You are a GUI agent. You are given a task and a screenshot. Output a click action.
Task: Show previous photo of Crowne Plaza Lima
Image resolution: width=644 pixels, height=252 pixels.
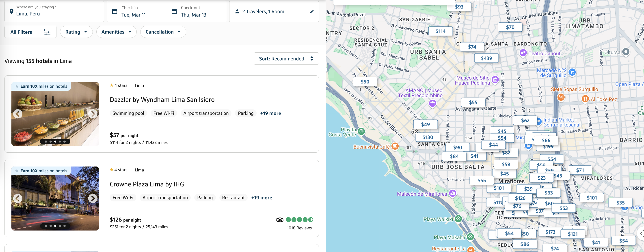18,198
